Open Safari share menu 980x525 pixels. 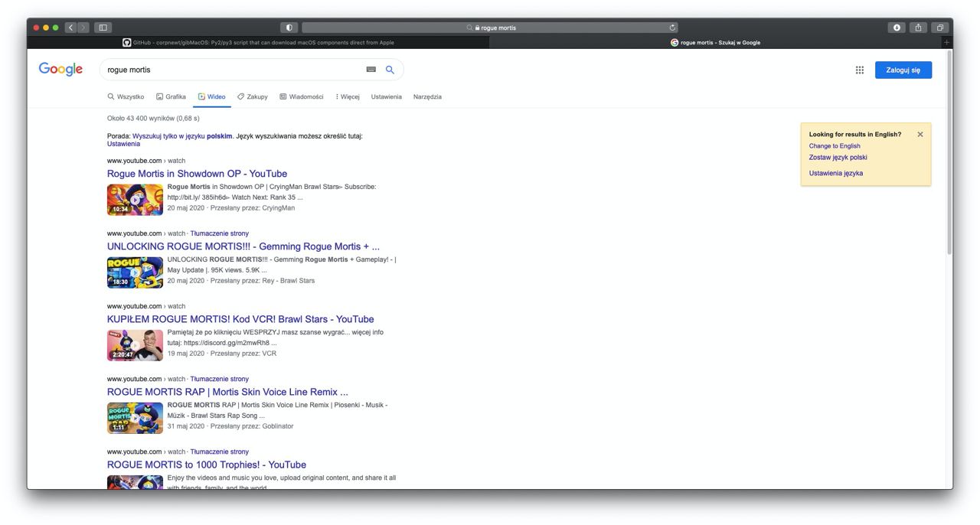918,28
